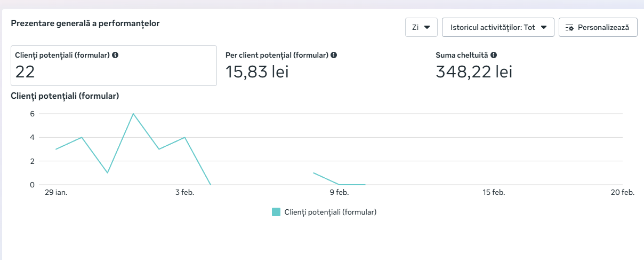644x260 pixels.
Task: Click info icon next to Suma cheltuită
Action: (494, 55)
